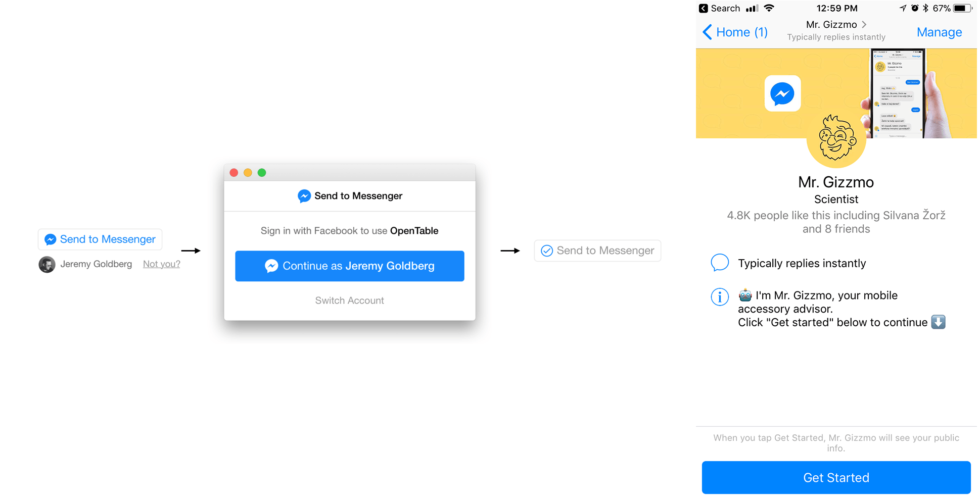Tap the phone screenshot in the banner

coord(898,93)
